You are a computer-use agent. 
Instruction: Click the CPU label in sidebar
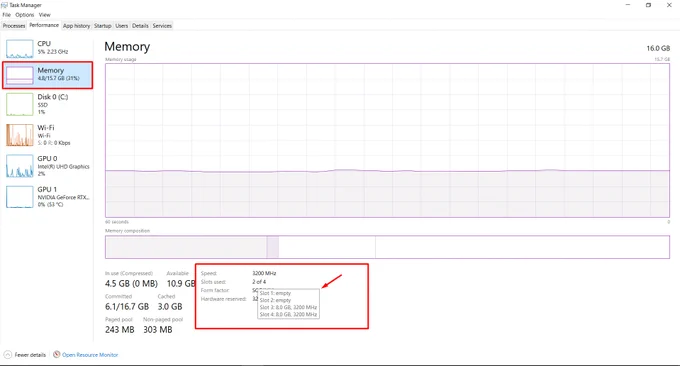pyautogui.click(x=44, y=44)
